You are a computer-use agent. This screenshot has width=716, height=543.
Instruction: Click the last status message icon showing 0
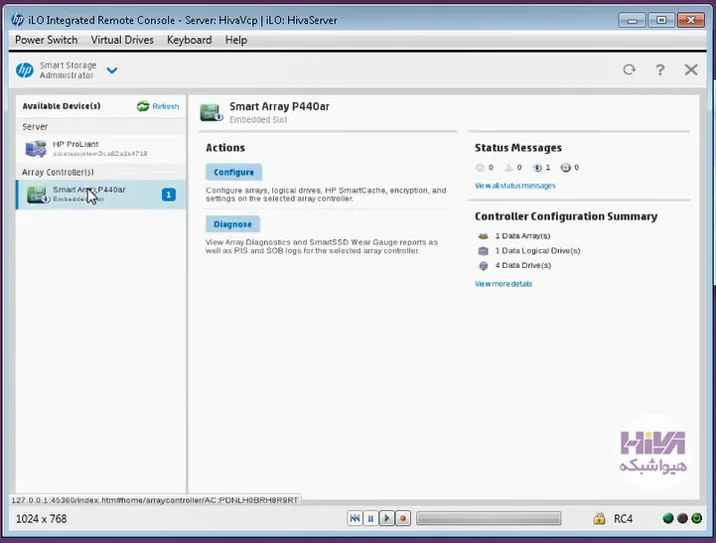(565, 168)
